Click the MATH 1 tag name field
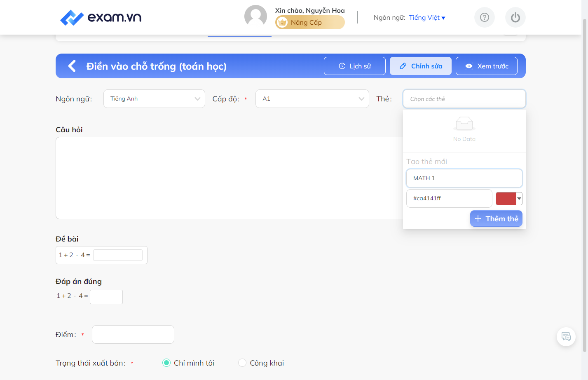 coord(464,178)
